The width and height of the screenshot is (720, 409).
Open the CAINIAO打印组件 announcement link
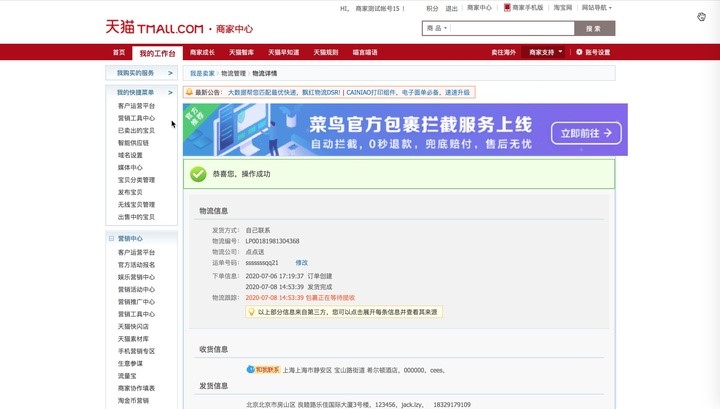(x=408, y=92)
